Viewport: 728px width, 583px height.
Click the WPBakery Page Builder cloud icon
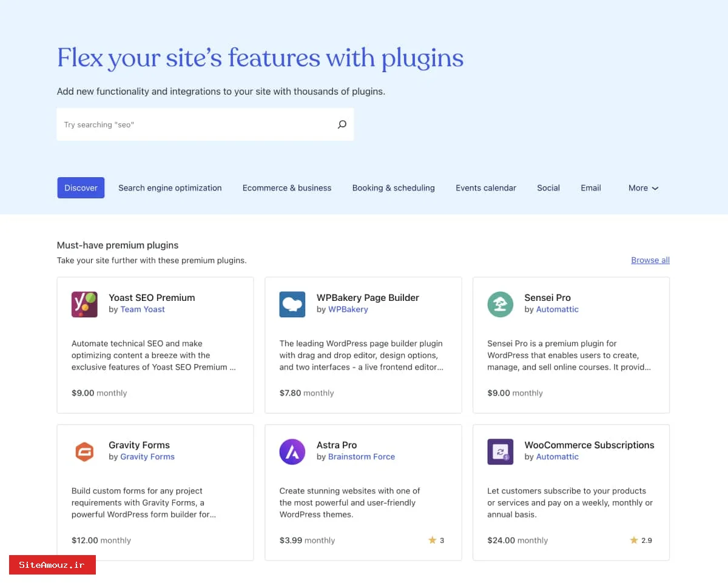point(292,304)
